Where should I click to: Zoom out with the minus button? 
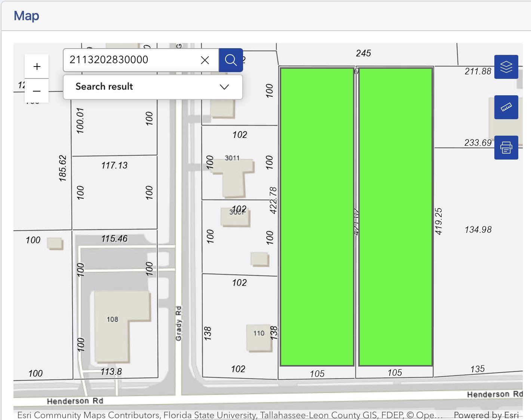[x=37, y=91]
